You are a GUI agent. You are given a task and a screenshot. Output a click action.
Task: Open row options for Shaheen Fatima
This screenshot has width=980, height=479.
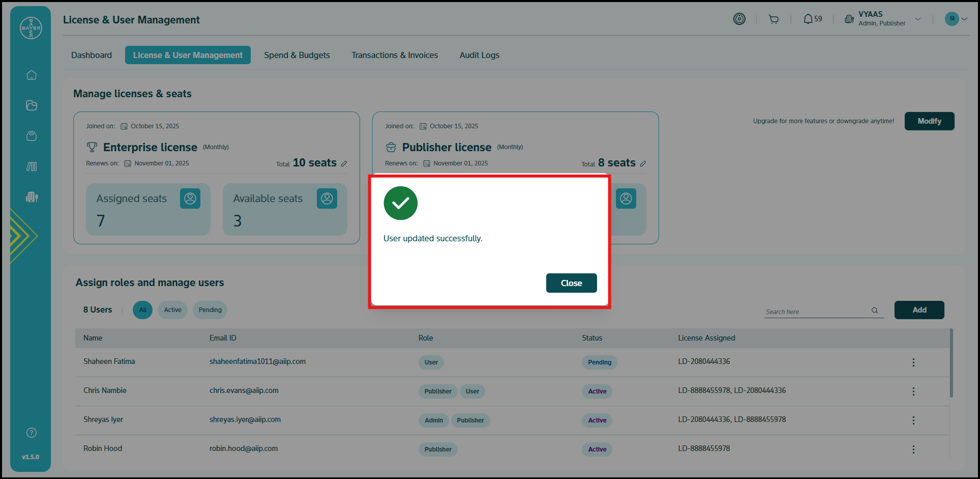point(913,362)
